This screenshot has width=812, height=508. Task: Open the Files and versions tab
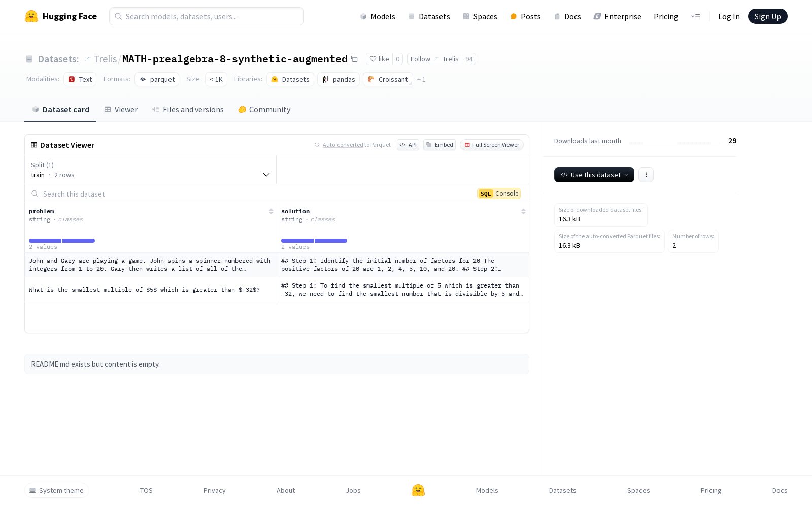click(x=188, y=109)
